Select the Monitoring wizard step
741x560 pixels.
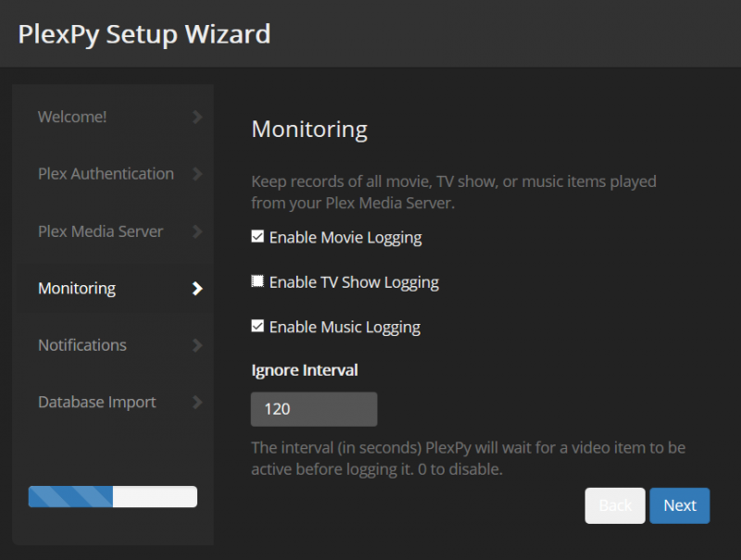(x=77, y=289)
